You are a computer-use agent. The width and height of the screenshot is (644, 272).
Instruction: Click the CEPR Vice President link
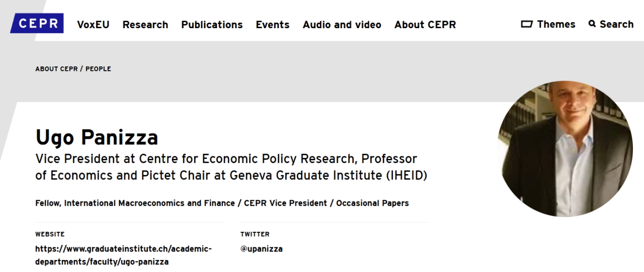click(285, 203)
